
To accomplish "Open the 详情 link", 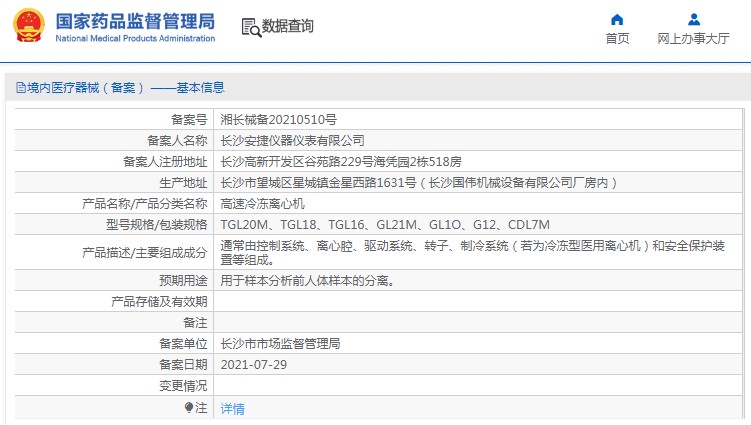I will (x=232, y=409).
